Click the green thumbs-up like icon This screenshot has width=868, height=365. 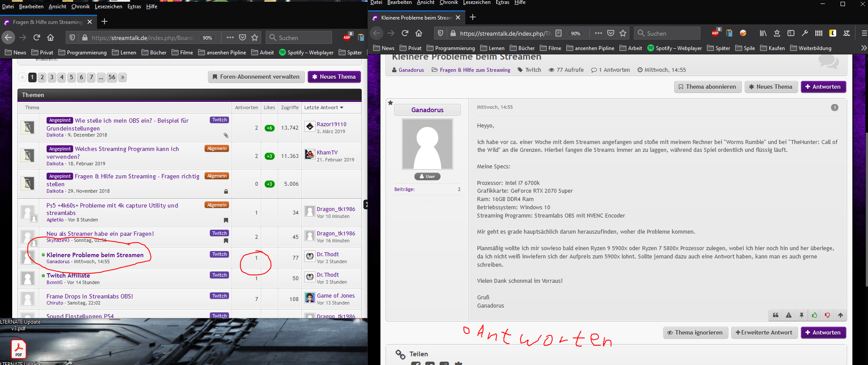coord(814,315)
